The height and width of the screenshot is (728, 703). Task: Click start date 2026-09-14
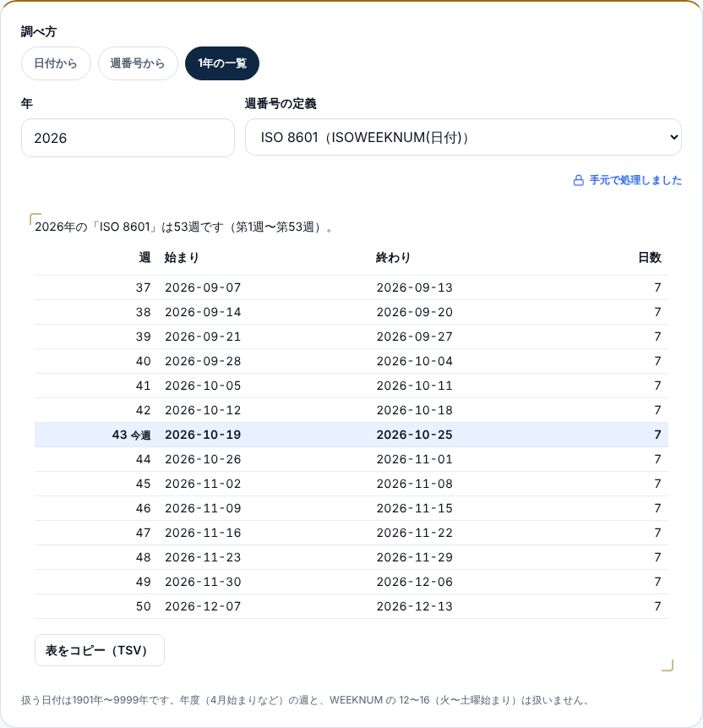pos(203,312)
